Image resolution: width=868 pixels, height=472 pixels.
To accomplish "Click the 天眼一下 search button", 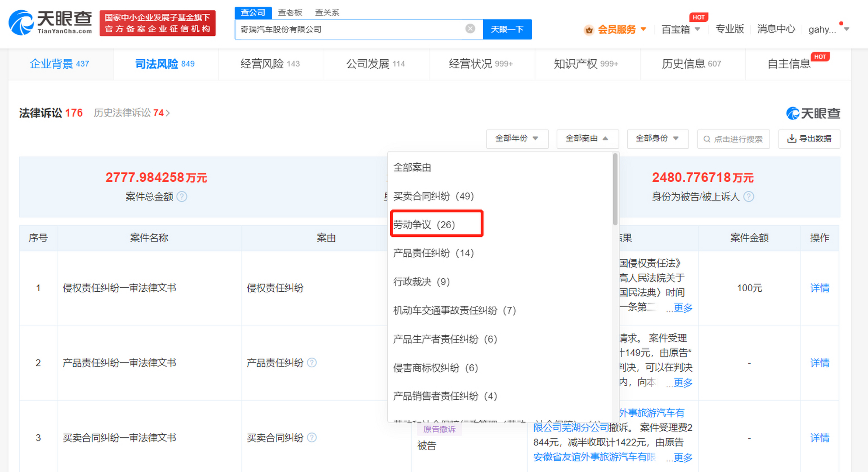I will 507,29.
